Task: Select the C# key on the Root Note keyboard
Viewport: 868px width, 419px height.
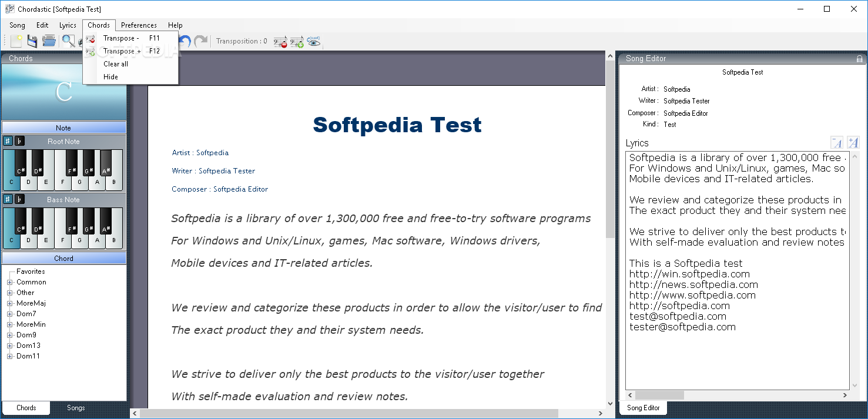Action: pos(21,163)
